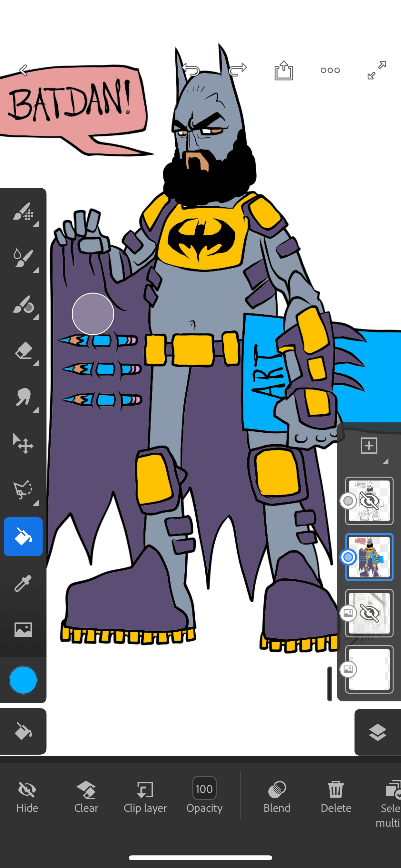Screen dimensions: 401x868
Task: Delete the selected layer
Action: coord(336,797)
